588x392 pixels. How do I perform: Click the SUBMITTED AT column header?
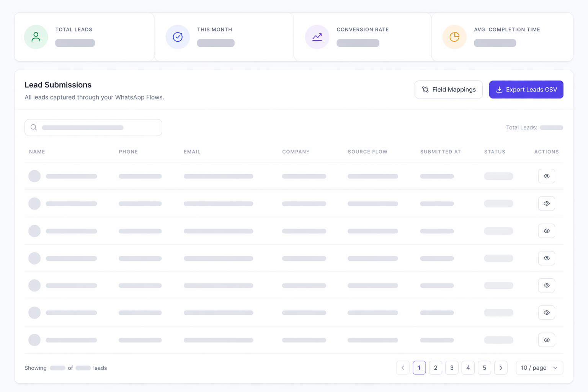[441, 152]
